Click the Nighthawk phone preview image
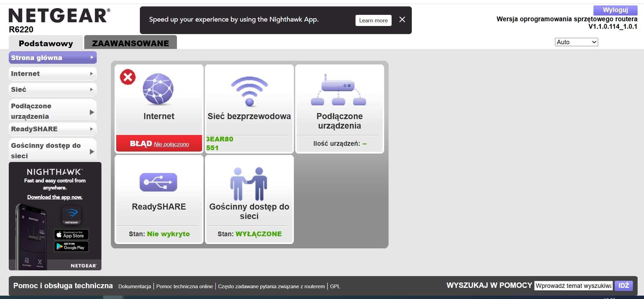The image size is (644, 299). (31, 236)
